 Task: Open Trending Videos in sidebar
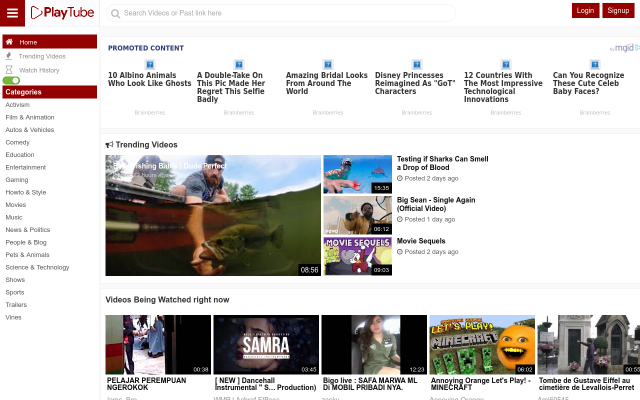(x=42, y=56)
